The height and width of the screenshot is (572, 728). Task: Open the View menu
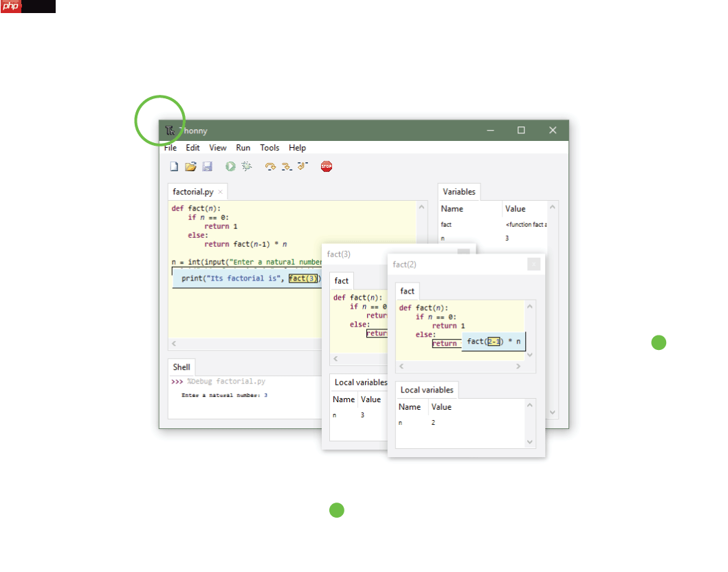218,148
